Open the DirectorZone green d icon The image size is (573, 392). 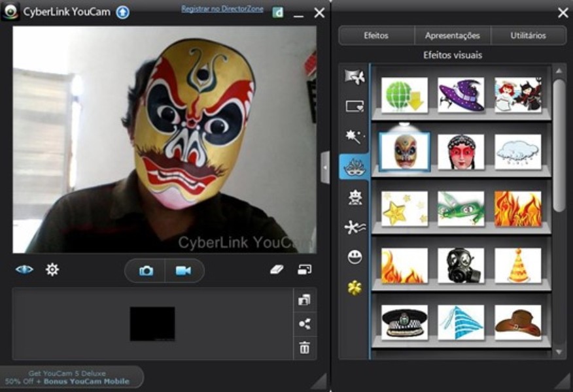(x=278, y=12)
